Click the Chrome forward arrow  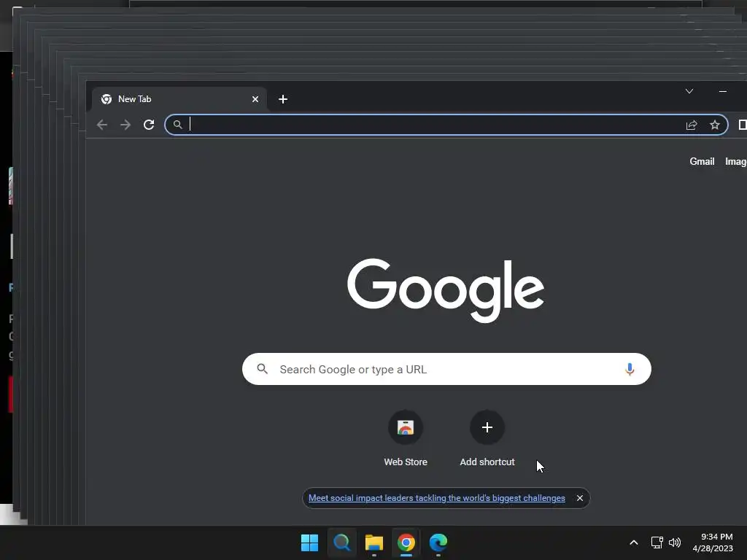[x=125, y=125]
